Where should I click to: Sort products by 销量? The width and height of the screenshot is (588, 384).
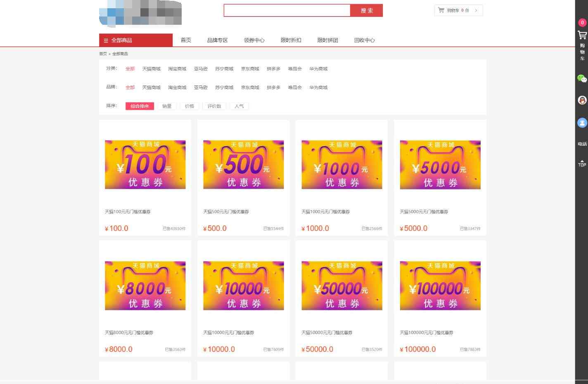(167, 106)
